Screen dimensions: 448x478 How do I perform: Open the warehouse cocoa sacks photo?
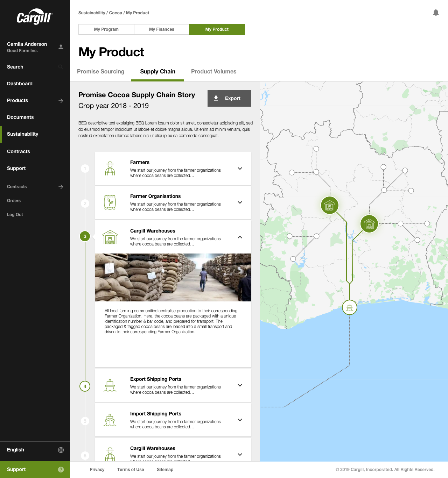173,277
